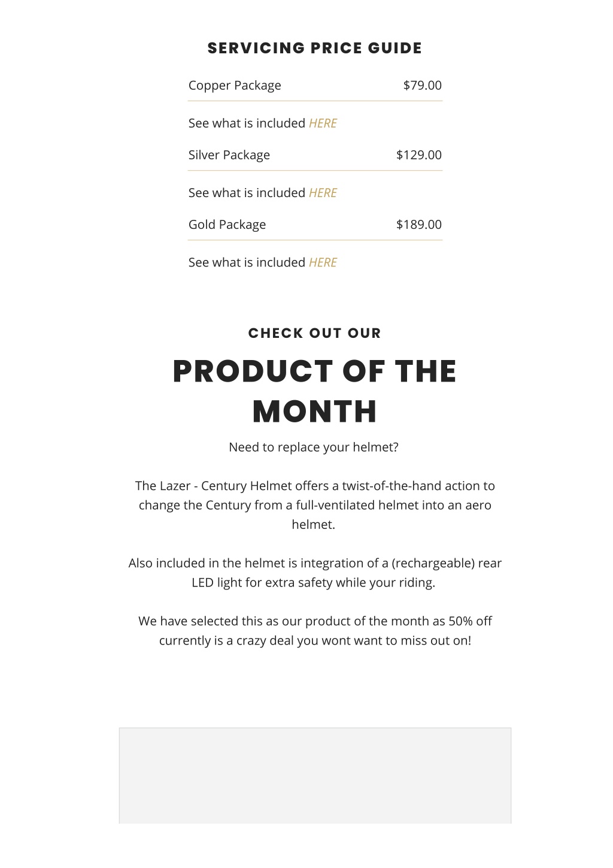The height and width of the screenshot is (868, 613).
Task: Select the $129.00 price
Action: coord(419,155)
